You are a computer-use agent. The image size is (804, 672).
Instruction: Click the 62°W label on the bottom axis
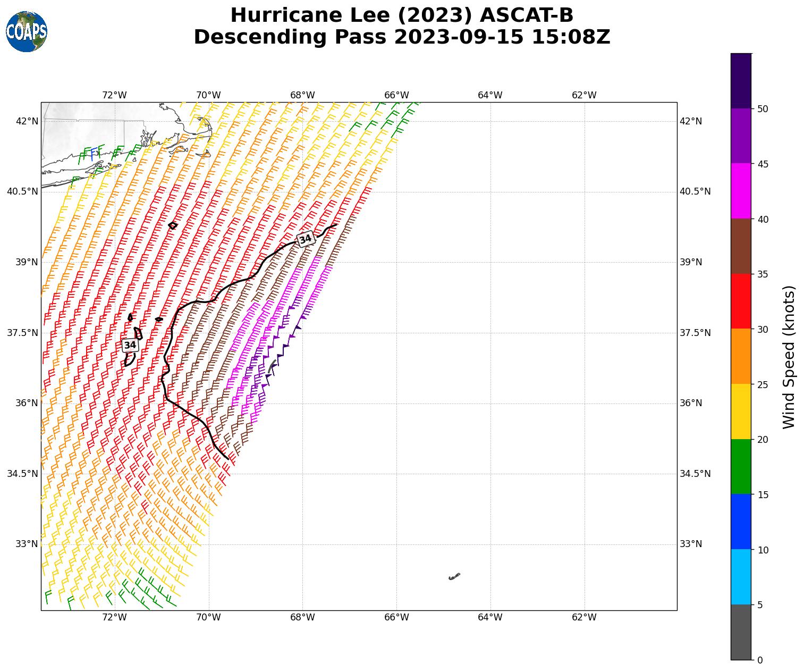(x=584, y=617)
